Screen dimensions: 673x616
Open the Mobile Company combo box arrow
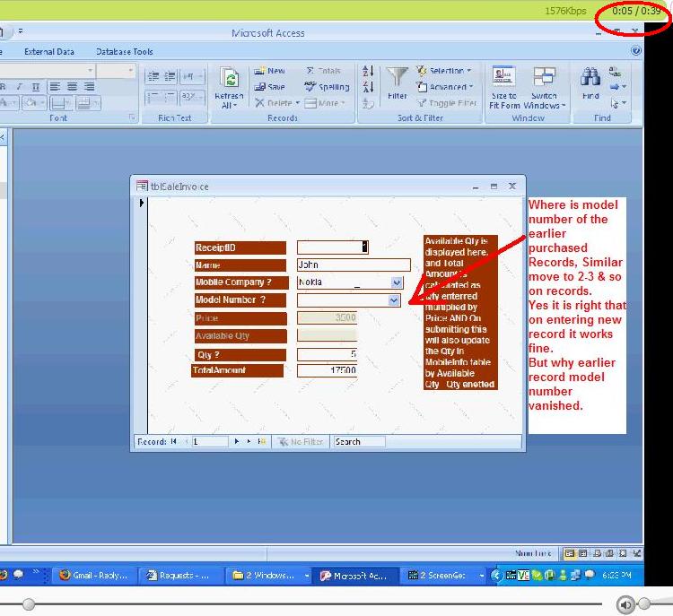(x=397, y=282)
